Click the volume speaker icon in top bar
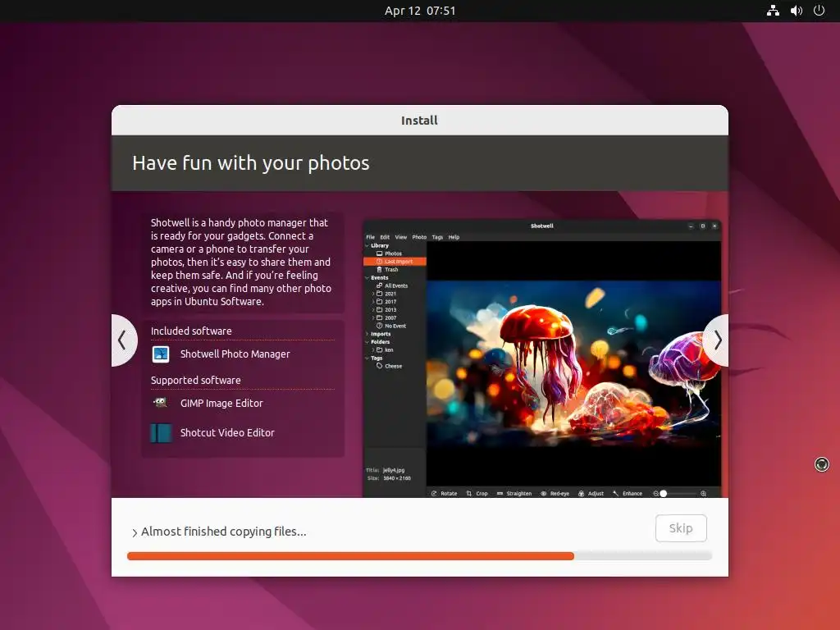 click(796, 11)
